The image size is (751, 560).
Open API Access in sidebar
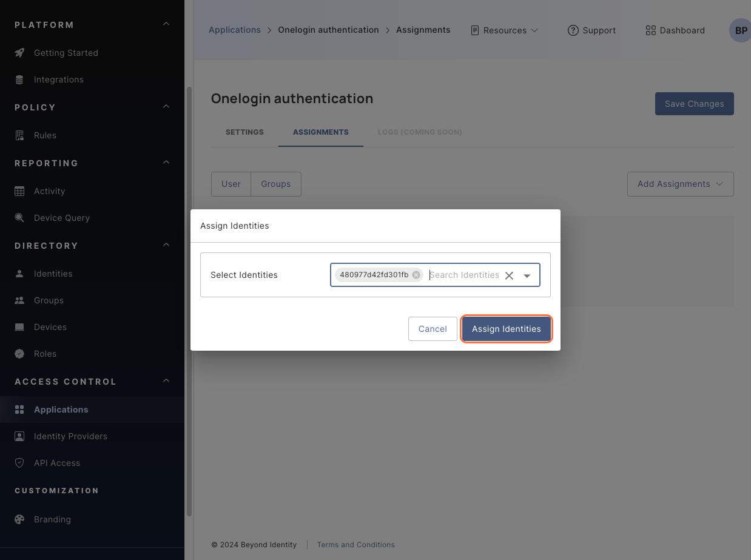coord(92,463)
